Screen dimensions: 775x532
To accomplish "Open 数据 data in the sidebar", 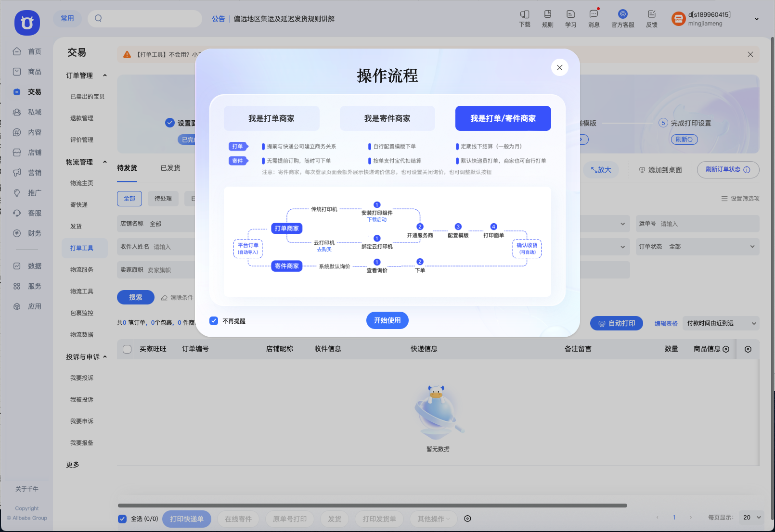I will [27, 266].
